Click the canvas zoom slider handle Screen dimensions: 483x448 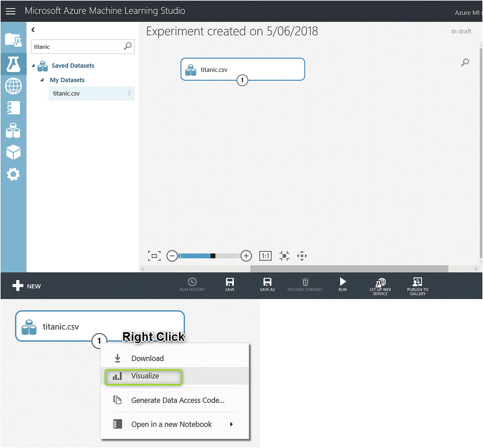click(x=213, y=256)
